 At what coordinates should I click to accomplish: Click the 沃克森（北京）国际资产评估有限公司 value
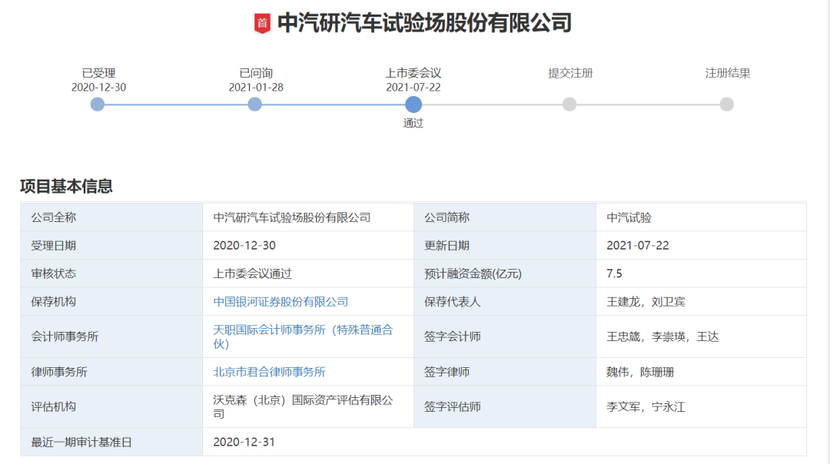click(303, 407)
